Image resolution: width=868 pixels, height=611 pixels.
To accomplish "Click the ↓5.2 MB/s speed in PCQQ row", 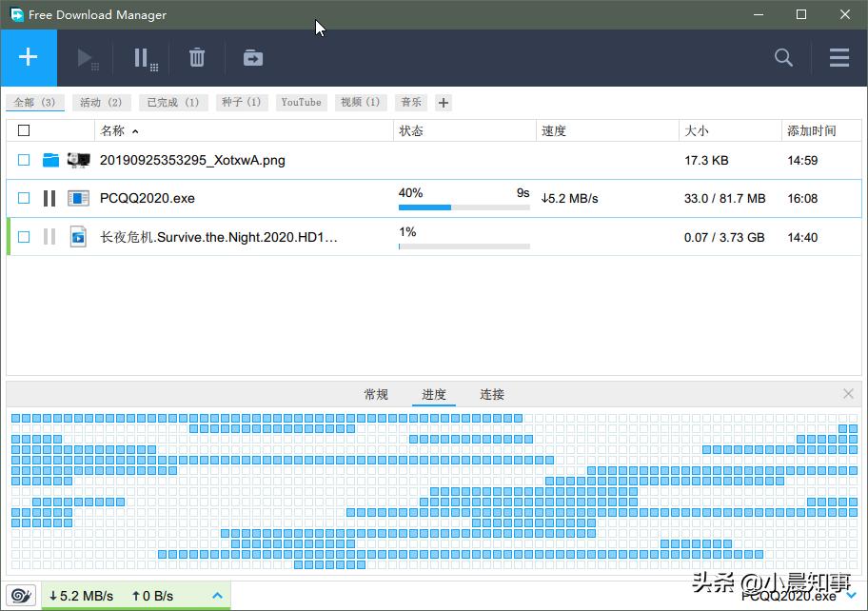I will (x=569, y=199).
